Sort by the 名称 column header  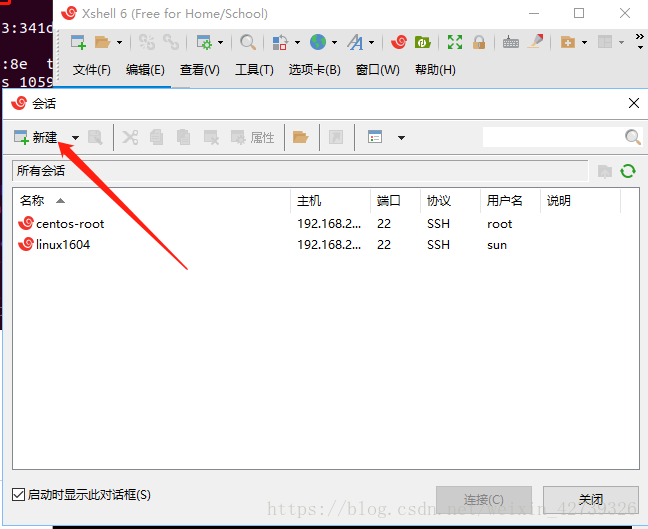(x=152, y=201)
